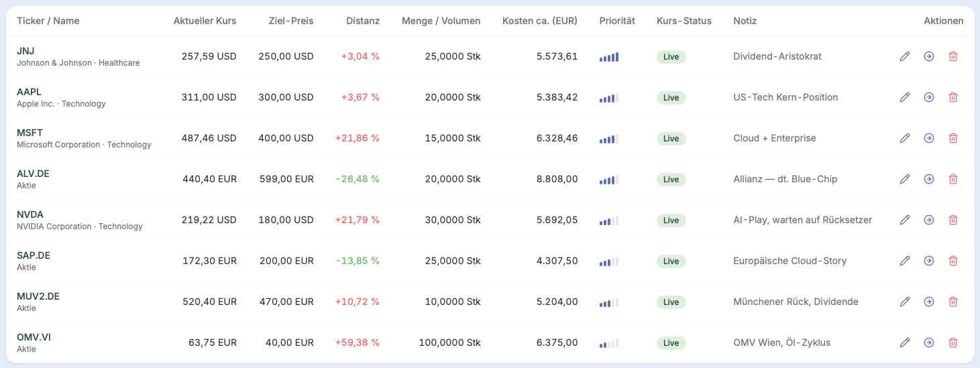Open the arrow action for NVDA

(929, 221)
